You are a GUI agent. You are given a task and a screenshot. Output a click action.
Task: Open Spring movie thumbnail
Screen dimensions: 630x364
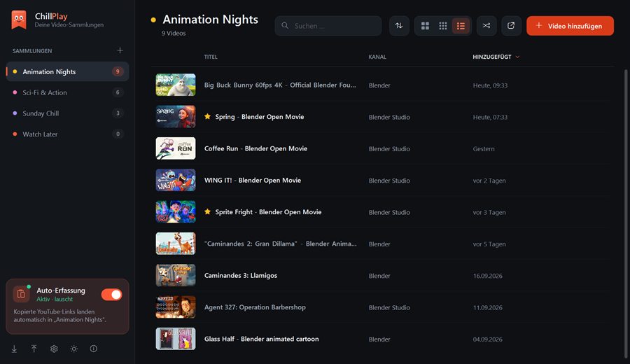(x=176, y=116)
